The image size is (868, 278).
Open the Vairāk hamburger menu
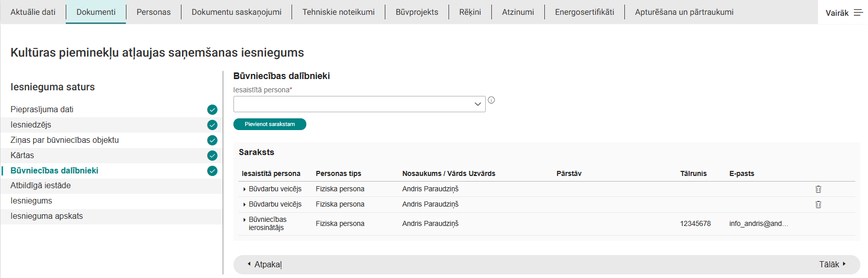click(x=858, y=13)
